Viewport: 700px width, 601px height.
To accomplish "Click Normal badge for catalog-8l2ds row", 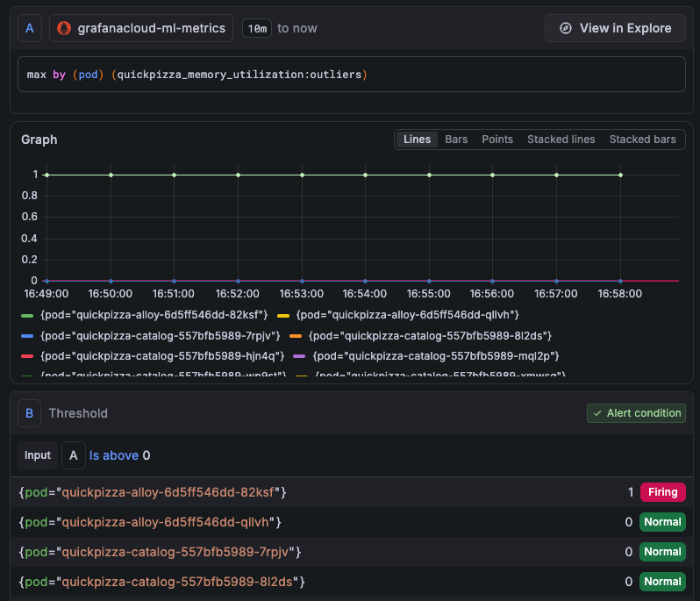I will 662,582.
